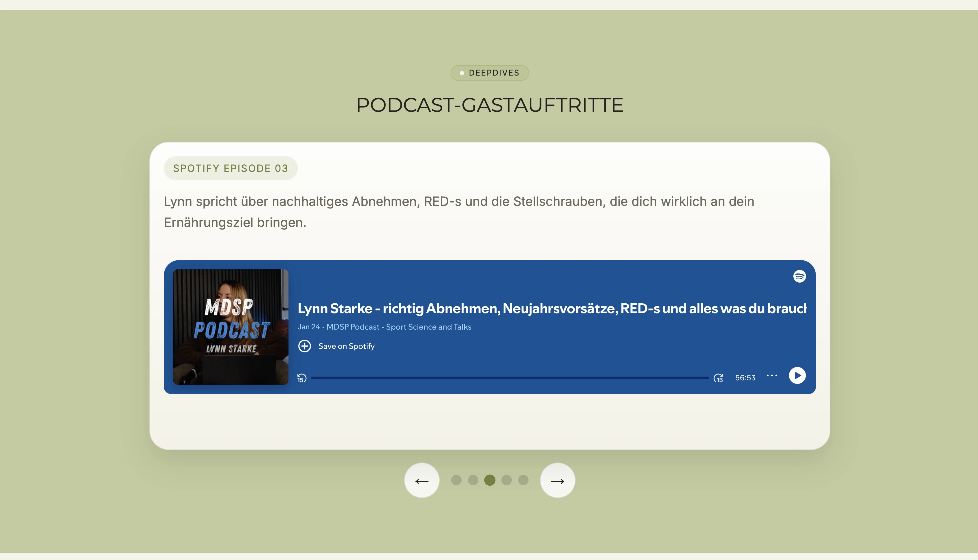Select the first carousel dot
Image resolution: width=978 pixels, height=560 pixels.
point(456,480)
